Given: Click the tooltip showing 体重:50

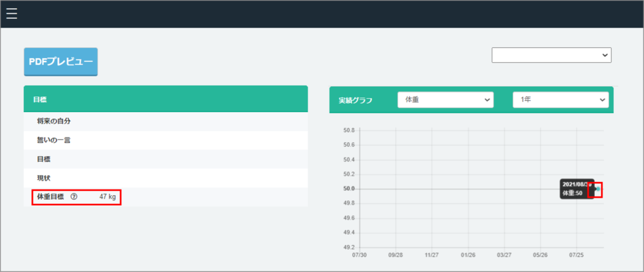Looking at the screenshot, I should pos(577,188).
